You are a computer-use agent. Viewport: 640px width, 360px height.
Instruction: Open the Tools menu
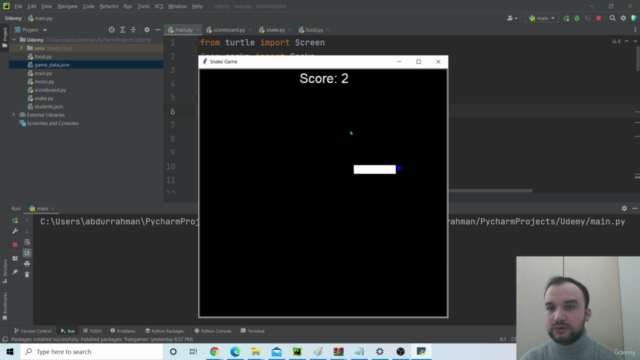coord(143,6)
